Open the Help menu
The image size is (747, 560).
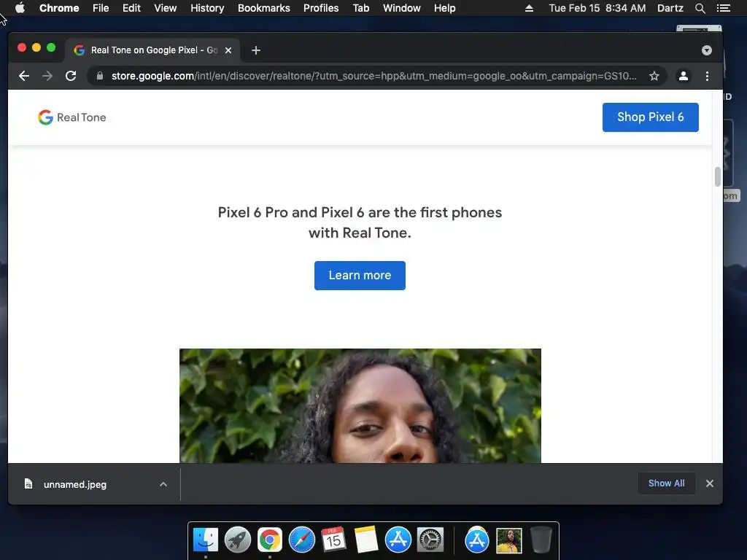point(444,8)
